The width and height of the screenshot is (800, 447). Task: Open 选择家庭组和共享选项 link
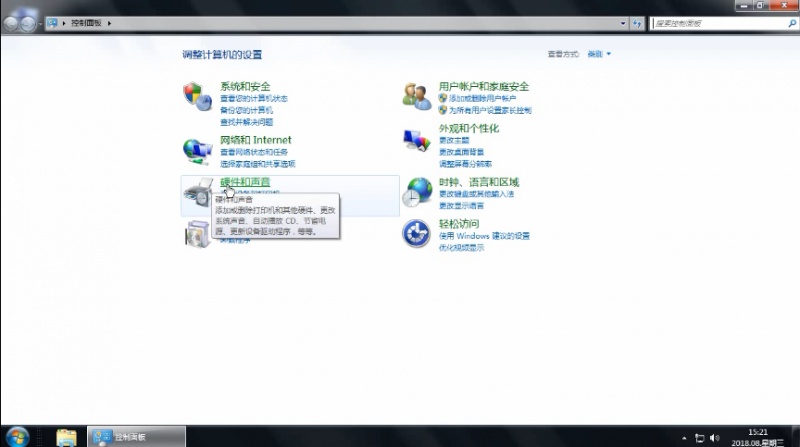258,164
